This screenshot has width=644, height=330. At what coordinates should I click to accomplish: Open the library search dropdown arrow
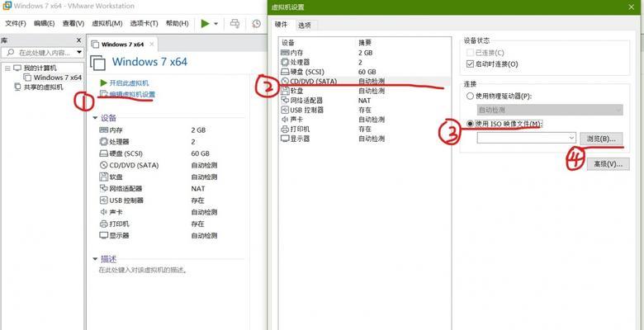[x=79, y=53]
